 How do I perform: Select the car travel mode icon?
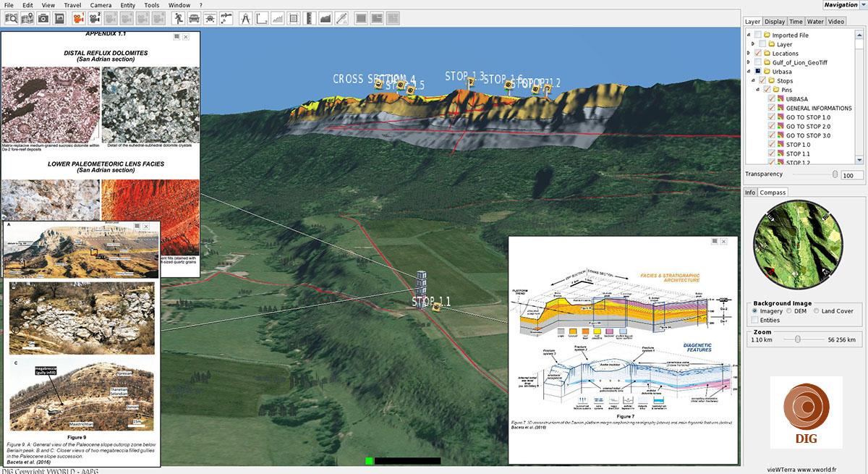pyautogui.click(x=195, y=18)
